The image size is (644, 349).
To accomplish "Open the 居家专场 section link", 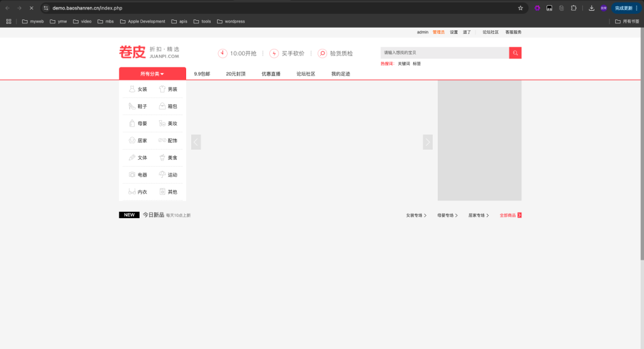I will (x=479, y=215).
